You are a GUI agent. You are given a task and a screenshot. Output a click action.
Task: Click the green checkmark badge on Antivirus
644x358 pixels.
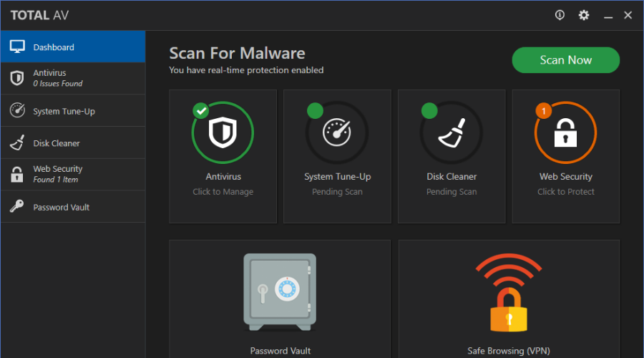coord(201,110)
